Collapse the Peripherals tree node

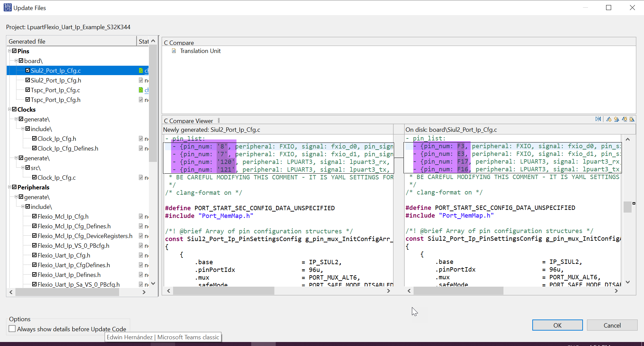(x=9, y=187)
